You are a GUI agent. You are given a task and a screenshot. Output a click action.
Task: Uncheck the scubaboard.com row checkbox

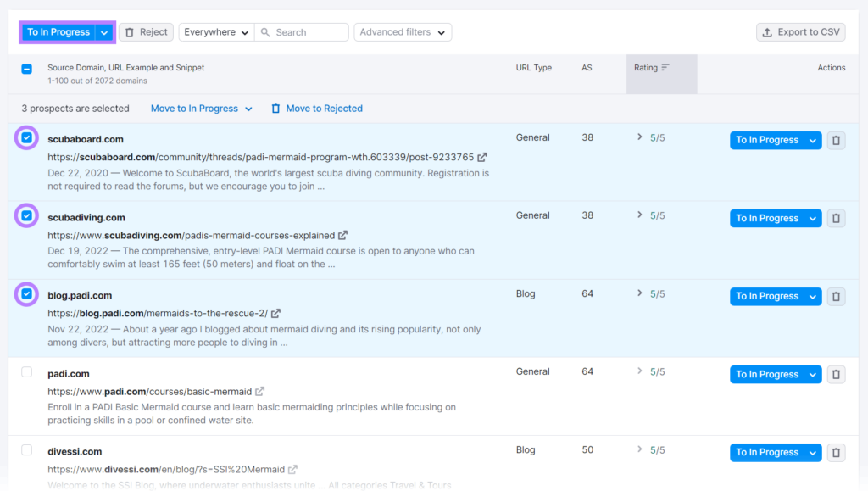click(x=26, y=138)
